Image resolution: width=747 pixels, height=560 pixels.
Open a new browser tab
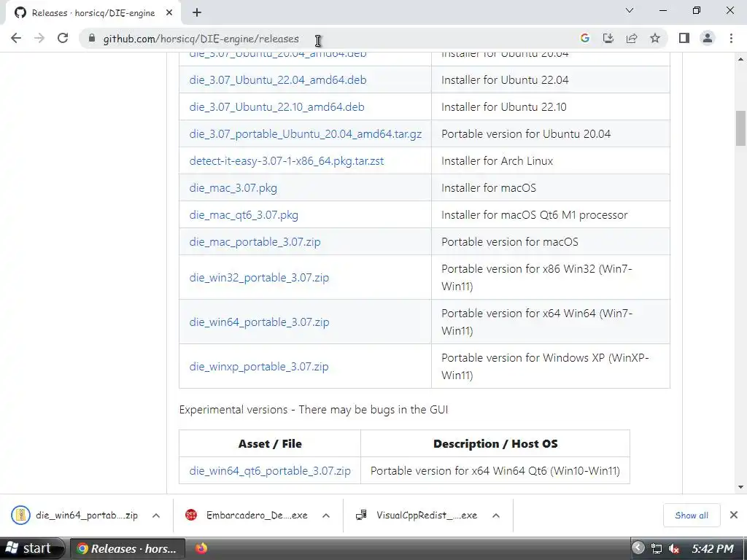197,13
